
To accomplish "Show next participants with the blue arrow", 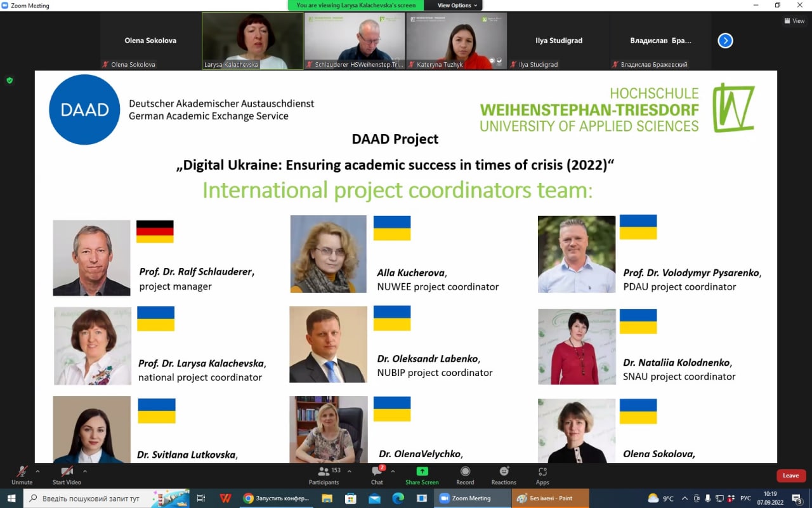I will [725, 41].
